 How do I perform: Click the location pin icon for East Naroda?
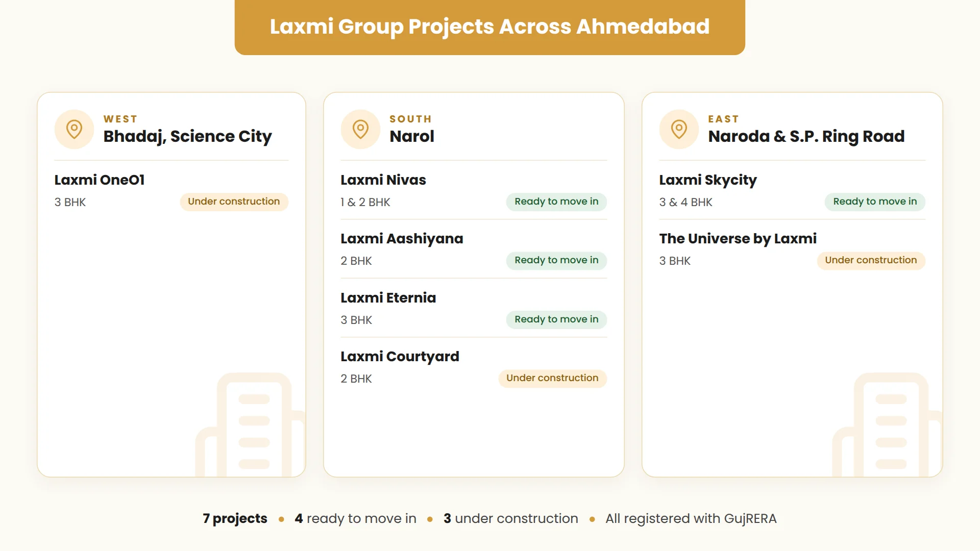[x=679, y=129]
